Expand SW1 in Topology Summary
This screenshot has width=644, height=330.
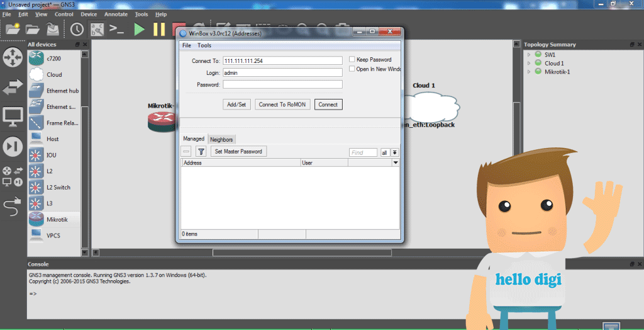529,54
